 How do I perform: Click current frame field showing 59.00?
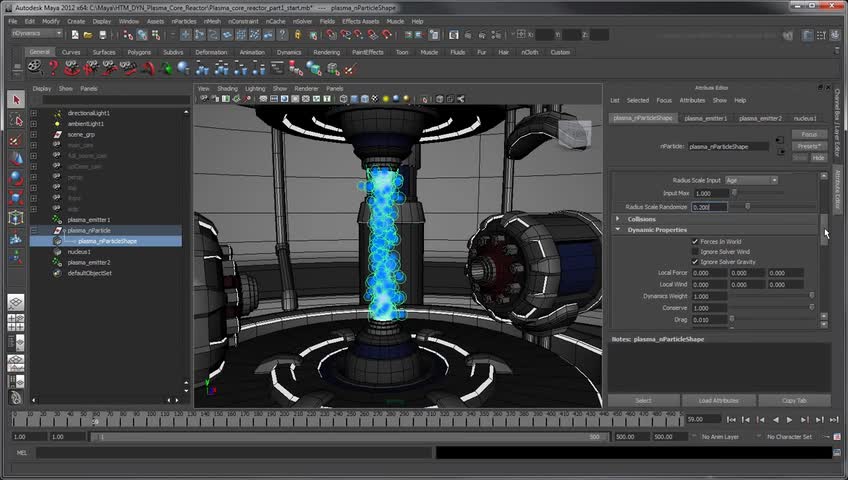tap(703, 419)
